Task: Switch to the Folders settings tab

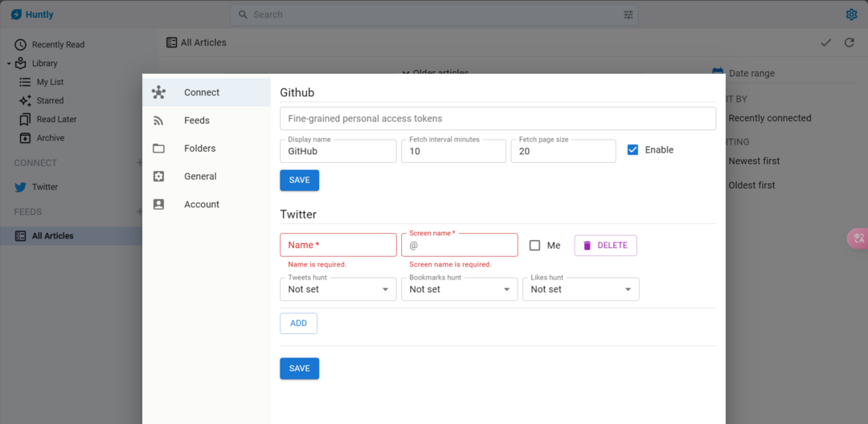Action: point(199,149)
